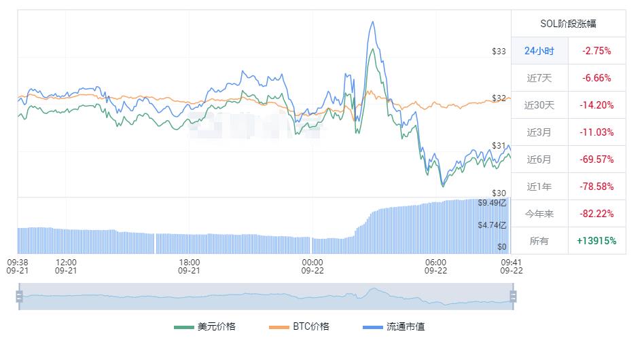Click the blue 流通市值 legend color marker
The image size is (644, 342).
(373, 327)
